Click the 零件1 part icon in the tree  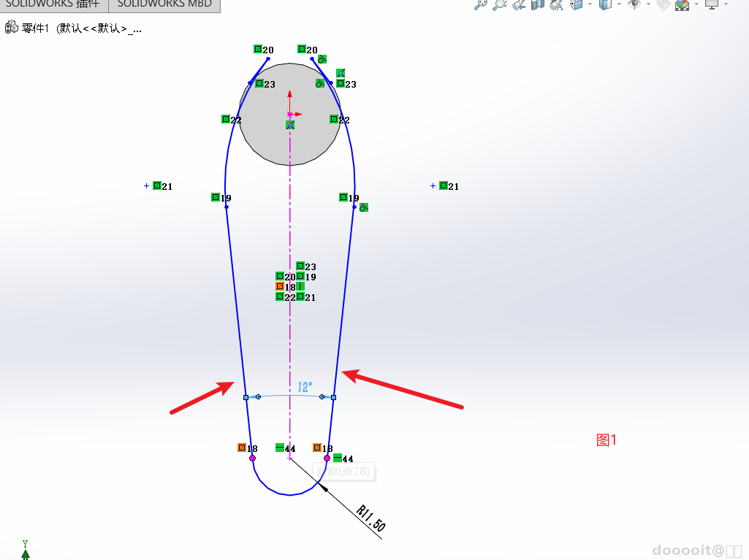click(11, 28)
